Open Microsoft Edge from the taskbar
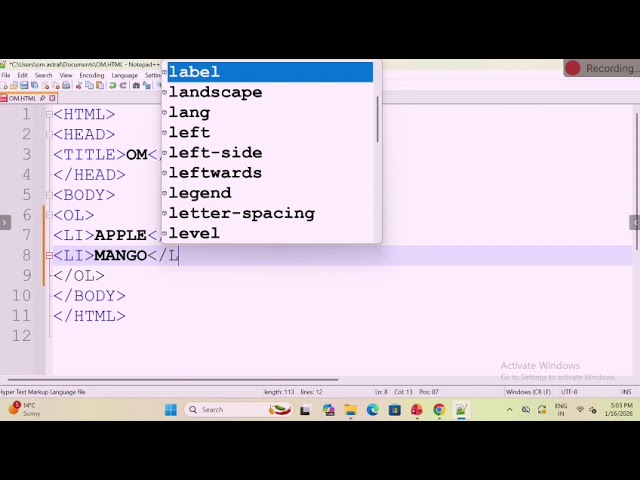Viewport: 640px width, 480px height. [x=372, y=410]
